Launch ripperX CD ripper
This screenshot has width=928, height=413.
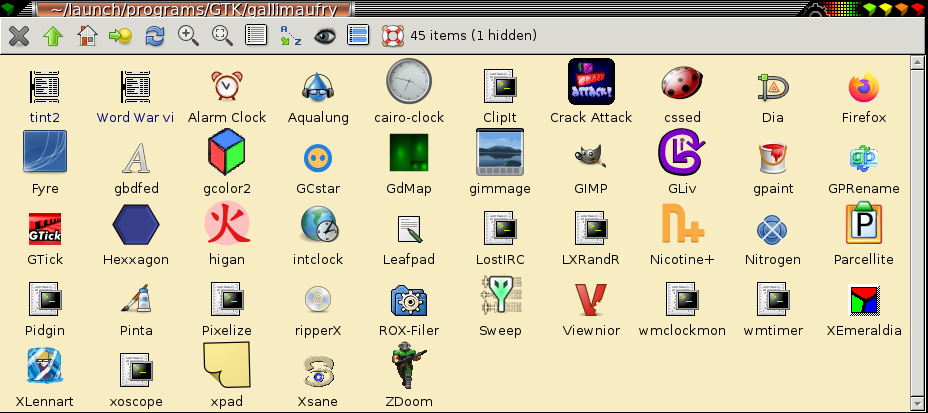tap(318, 299)
